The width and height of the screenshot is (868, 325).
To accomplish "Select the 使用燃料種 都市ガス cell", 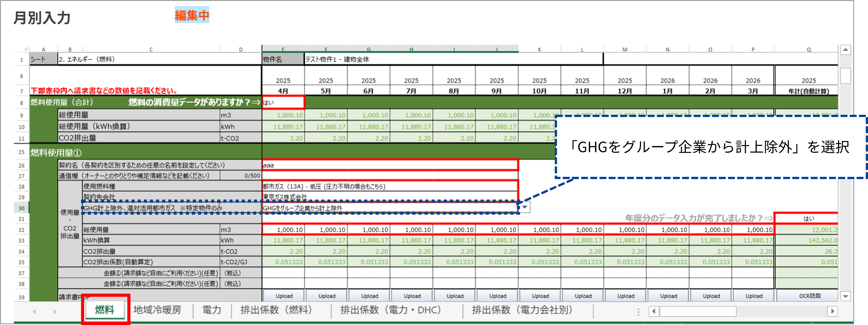I will (390, 186).
